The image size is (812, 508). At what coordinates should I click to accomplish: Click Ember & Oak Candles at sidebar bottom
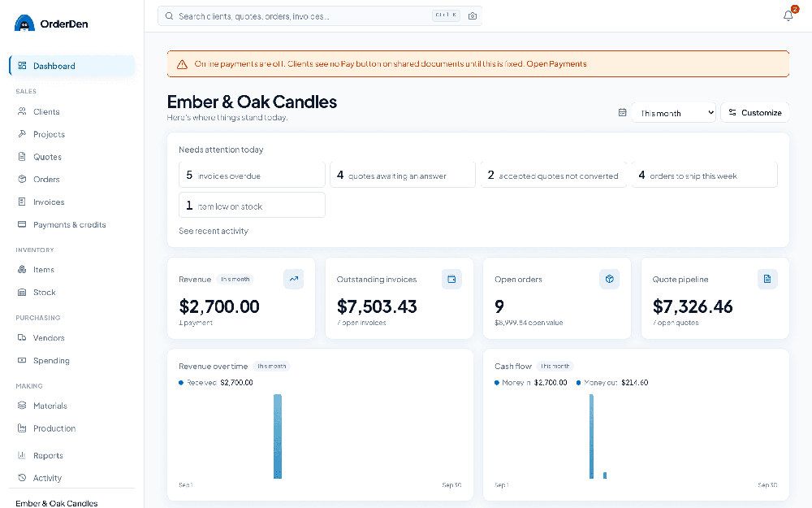tap(57, 503)
